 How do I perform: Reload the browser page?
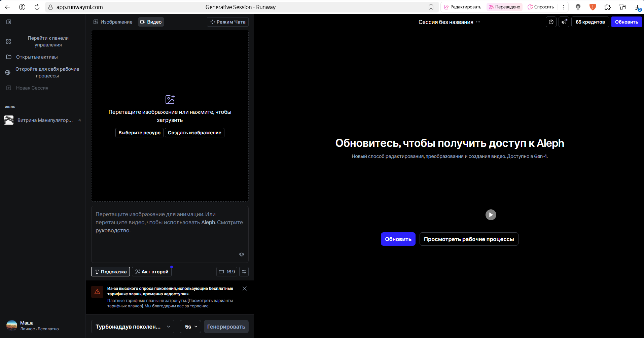pyautogui.click(x=37, y=7)
